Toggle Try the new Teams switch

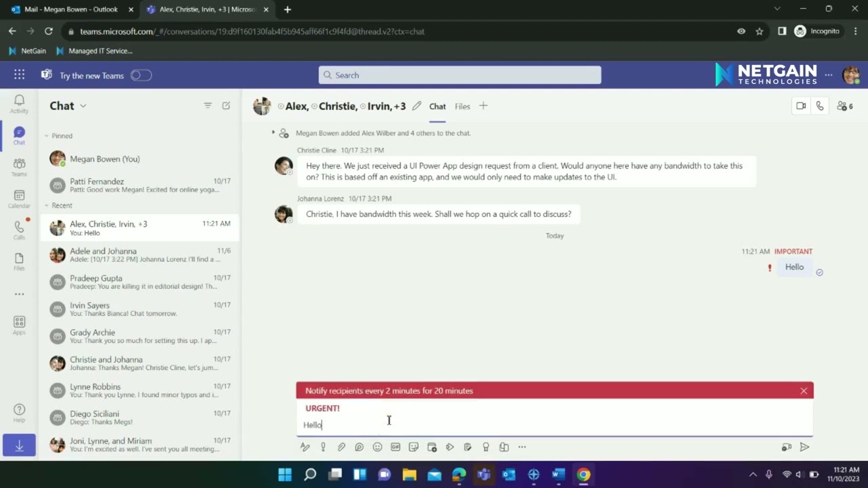click(x=141, y=75)
